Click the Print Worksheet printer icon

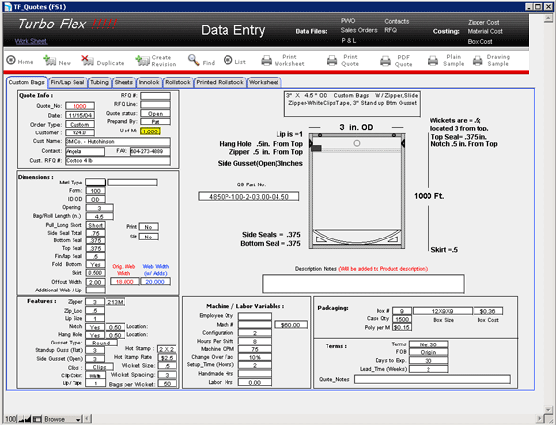[267, 61]
